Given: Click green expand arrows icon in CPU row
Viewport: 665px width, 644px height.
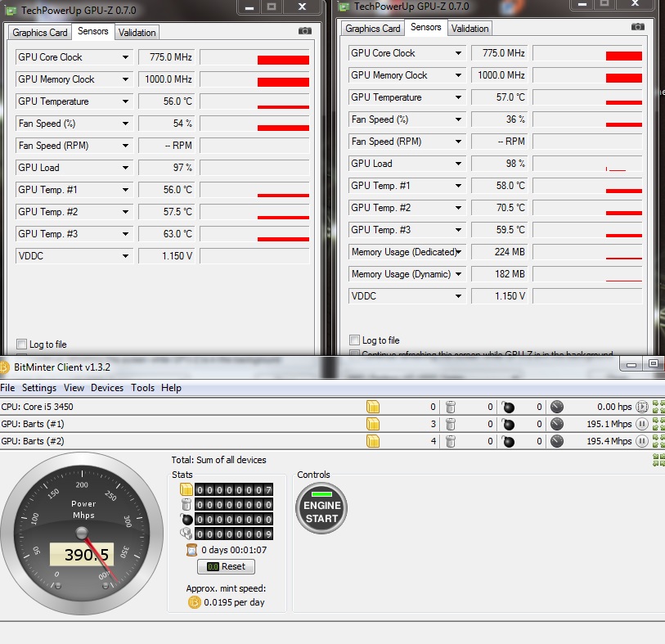Looking at the screenshot, I should coord(658,407).
